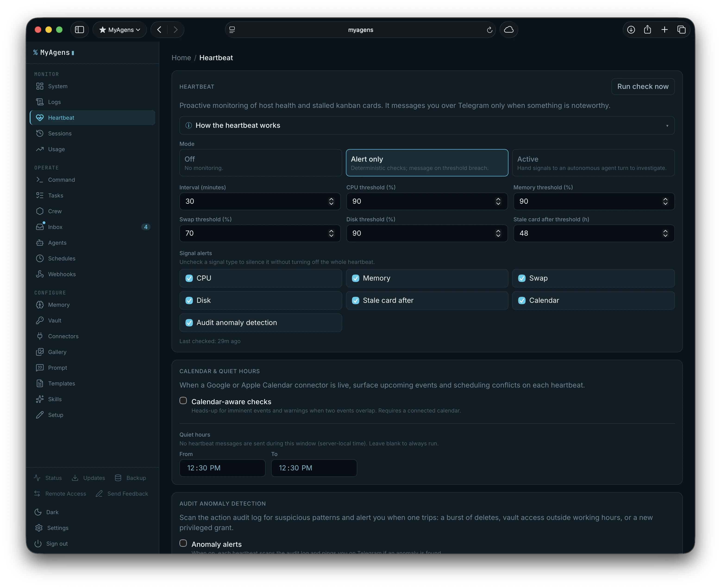
Task: Click Stale card threshold stepper arrows
Action: click(x=665, y=233)
